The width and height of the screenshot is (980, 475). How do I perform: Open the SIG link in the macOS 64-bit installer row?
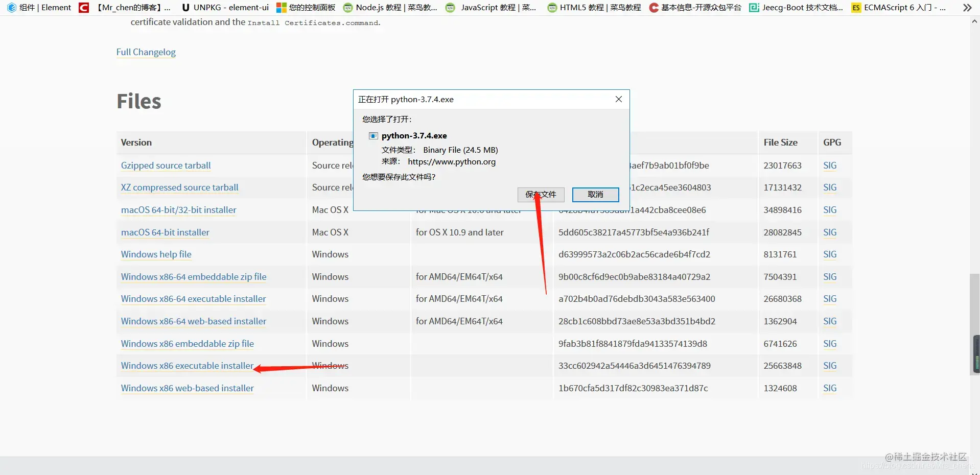point(830,232)
